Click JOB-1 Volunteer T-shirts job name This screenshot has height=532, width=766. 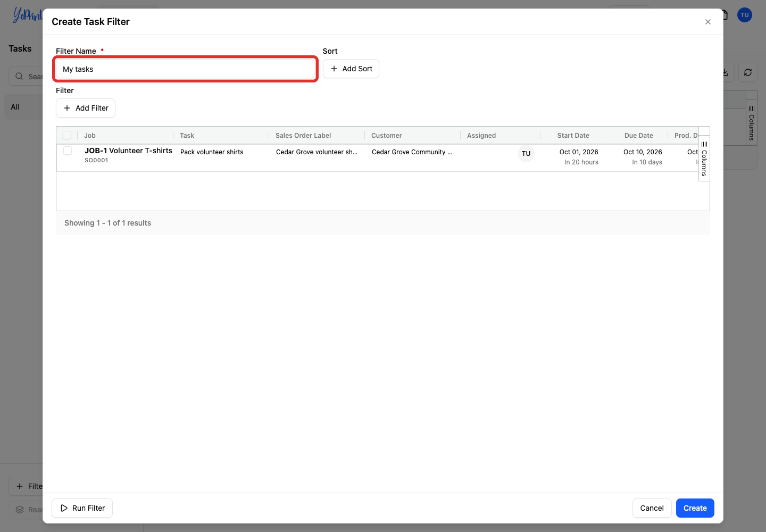128,151
